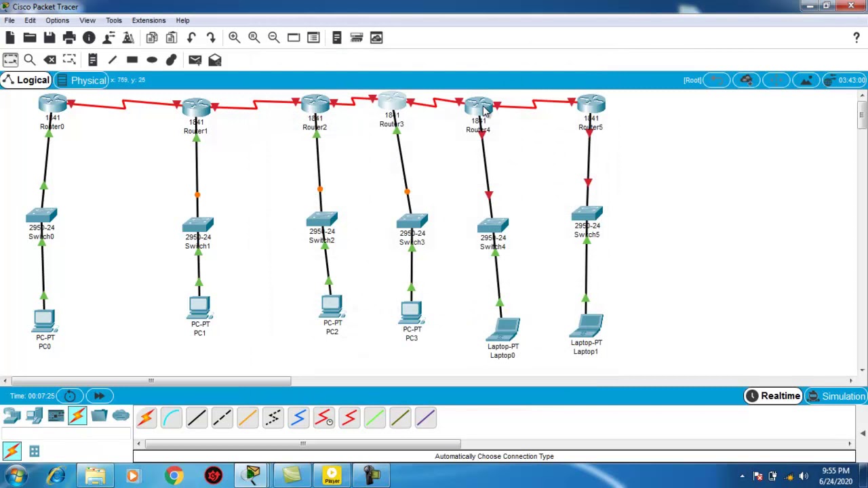This screenshot has width=868, height=488.
Task: Open the Extensions menu
Action: point(149,20)
